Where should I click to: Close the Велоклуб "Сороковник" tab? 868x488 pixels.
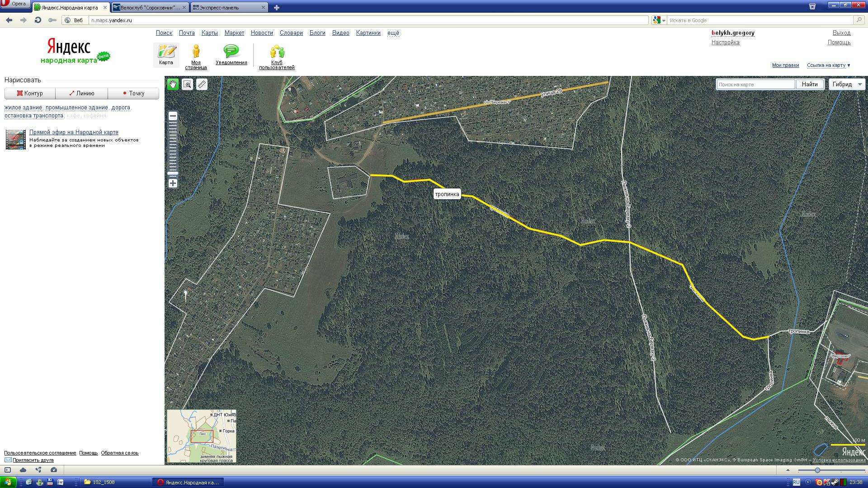184,8
